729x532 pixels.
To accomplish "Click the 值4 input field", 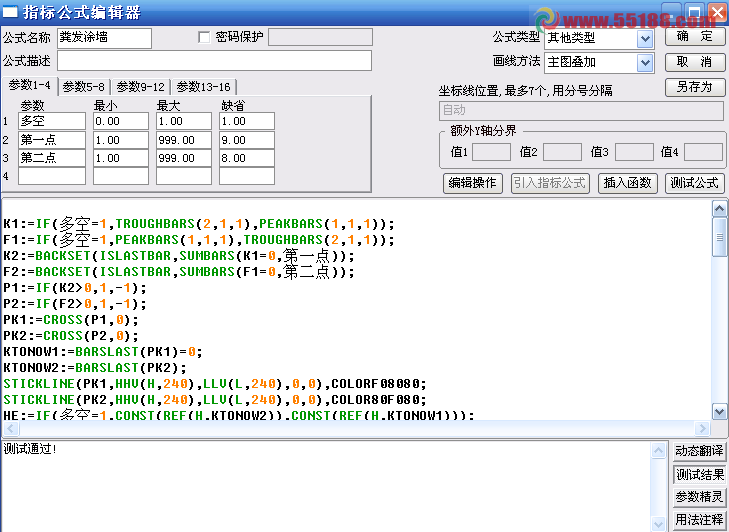I will tap(703, 152).
